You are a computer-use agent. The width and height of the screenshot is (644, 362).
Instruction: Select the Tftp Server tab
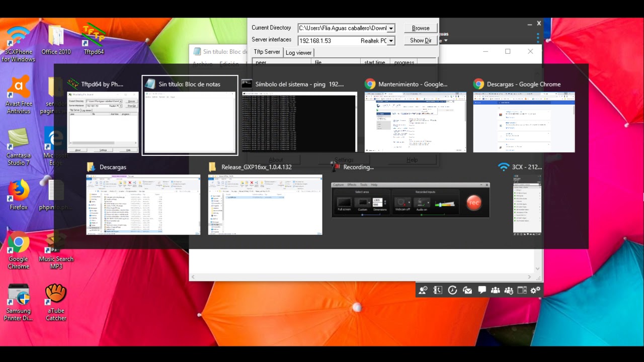coord(267,52)
